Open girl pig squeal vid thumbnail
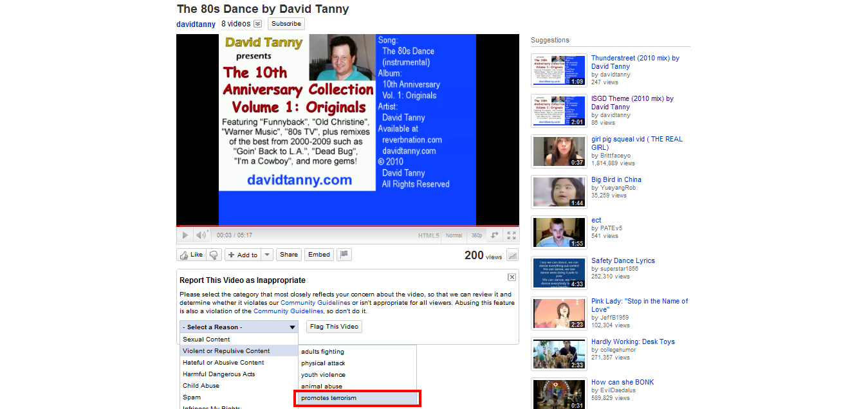Screen dimensions: 868x409 pos(559,151)
